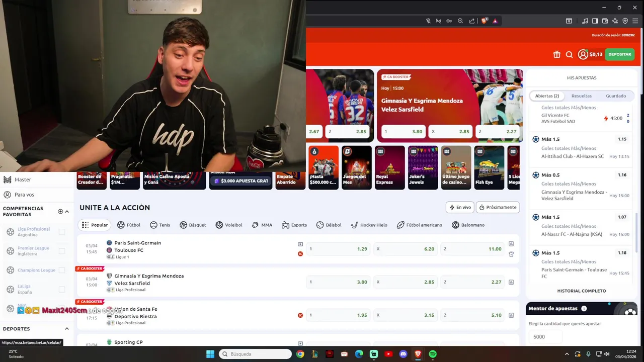
Task: Tick the Liga Profesional Argentina checkbox
Action: tap(62, 232)
